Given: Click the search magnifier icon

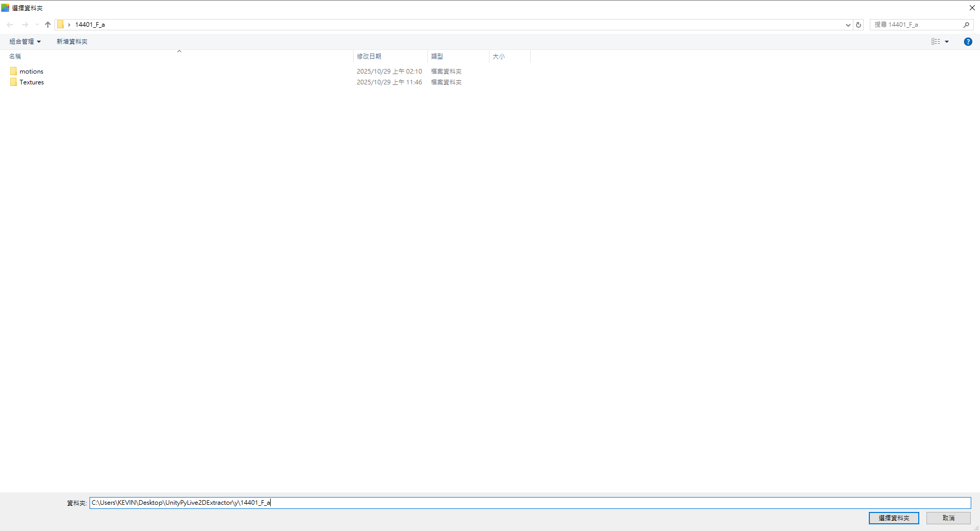Looking at the screenshot, I should click(966, 25).
